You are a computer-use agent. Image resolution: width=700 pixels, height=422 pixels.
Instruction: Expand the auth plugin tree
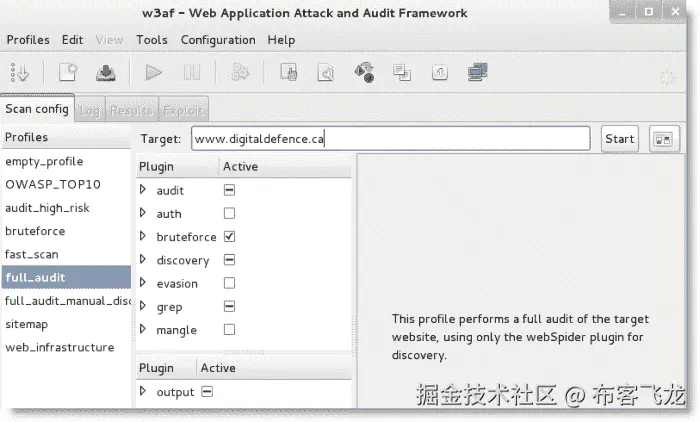(143, 213)
